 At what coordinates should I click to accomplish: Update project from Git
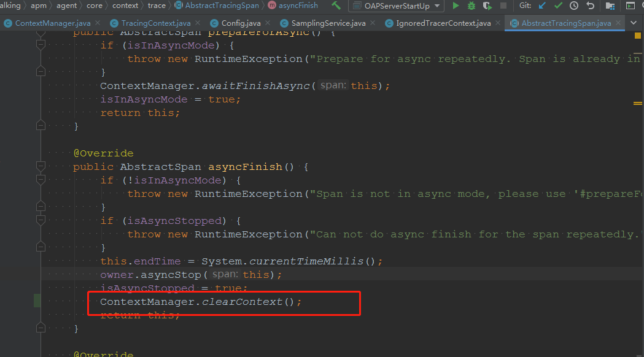pyautogui.click(x=543, y=6)
